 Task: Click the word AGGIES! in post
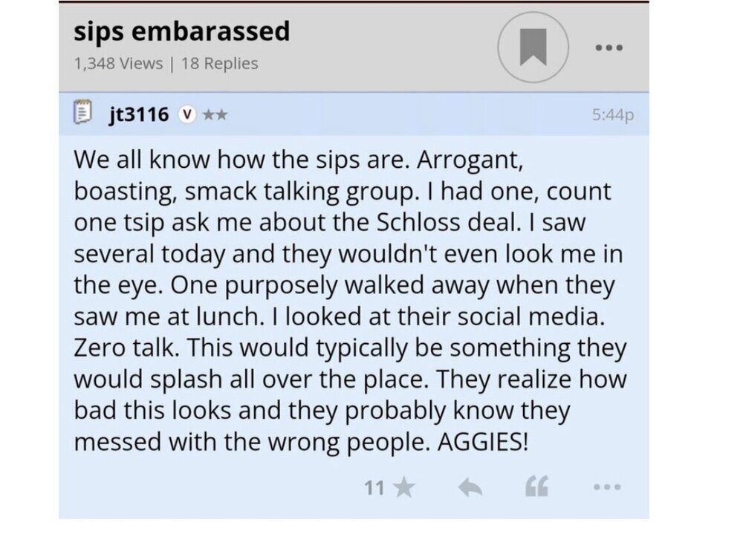(x=485, y=443)
